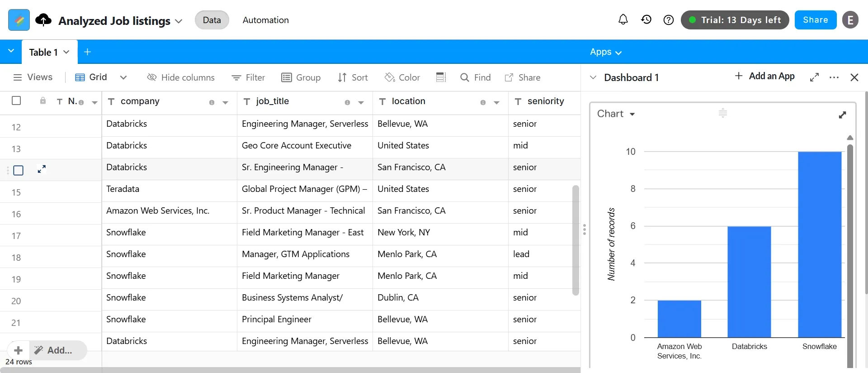Open Hide columns options

click(181, 77)
